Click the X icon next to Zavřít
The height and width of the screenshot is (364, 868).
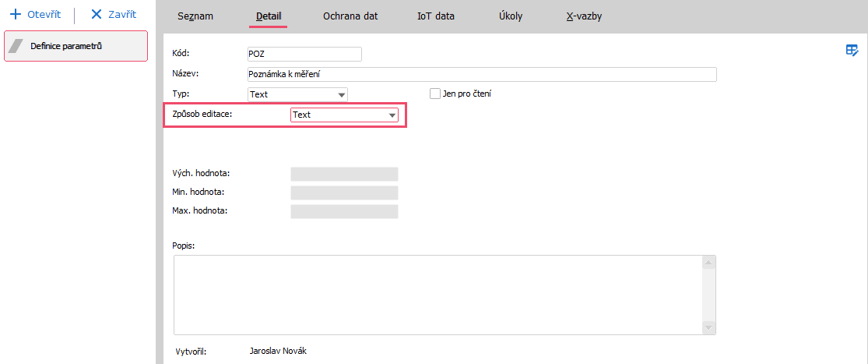pyautogui.click(x=97, y=15)
